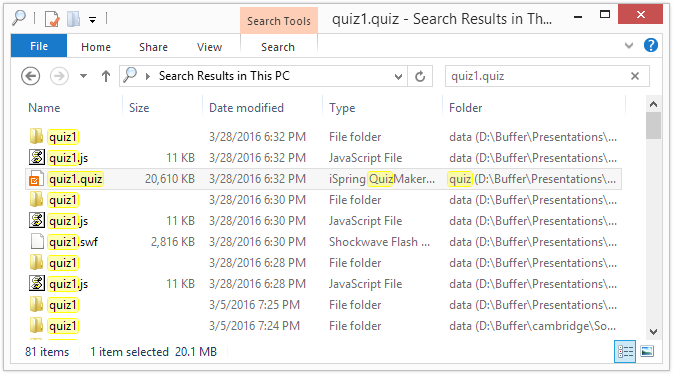This screenshot has width=673, height=374.
Task: Expand the ribbon with the chevron
Action: [x=629, y=45]
